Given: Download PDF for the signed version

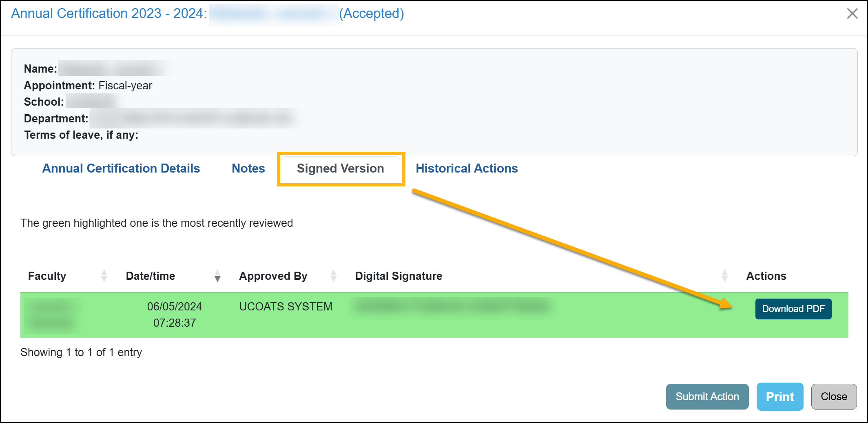Looking at the screenshot, I should pyautogui.click(x=793, y=309).
